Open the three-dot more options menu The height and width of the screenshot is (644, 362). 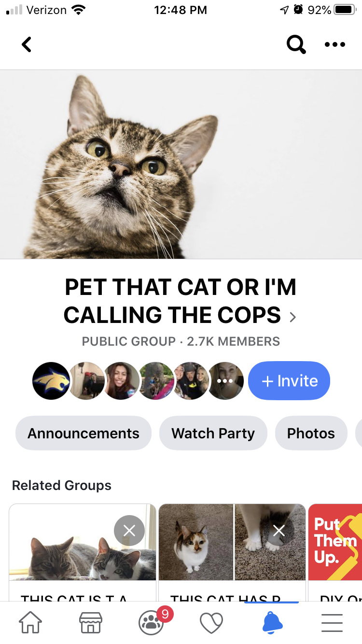334,44
